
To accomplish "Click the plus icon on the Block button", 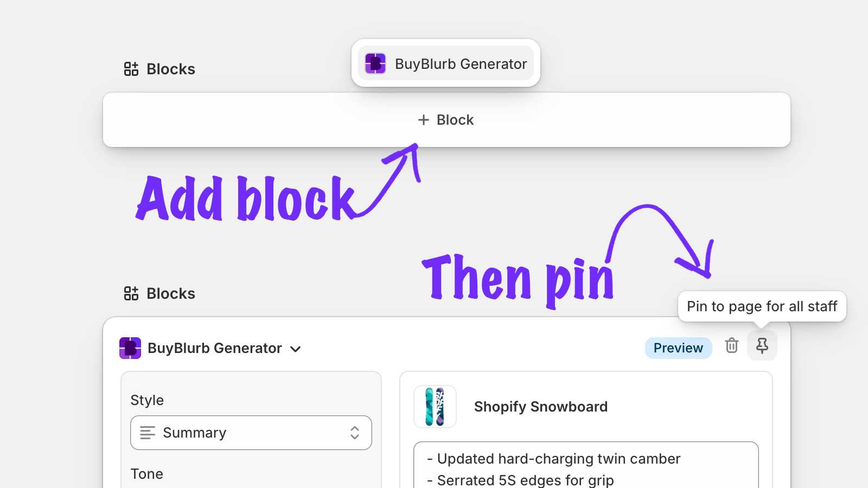I will (x=423, y=120).
